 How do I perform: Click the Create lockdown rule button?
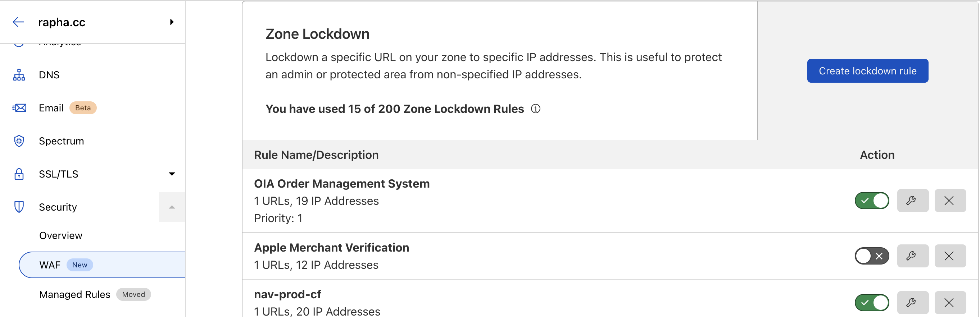[x=867, y=71]
